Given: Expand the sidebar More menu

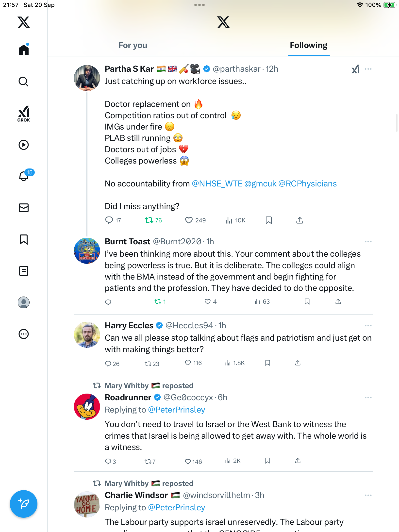Looking at the screenshot, I should point(24,334).
